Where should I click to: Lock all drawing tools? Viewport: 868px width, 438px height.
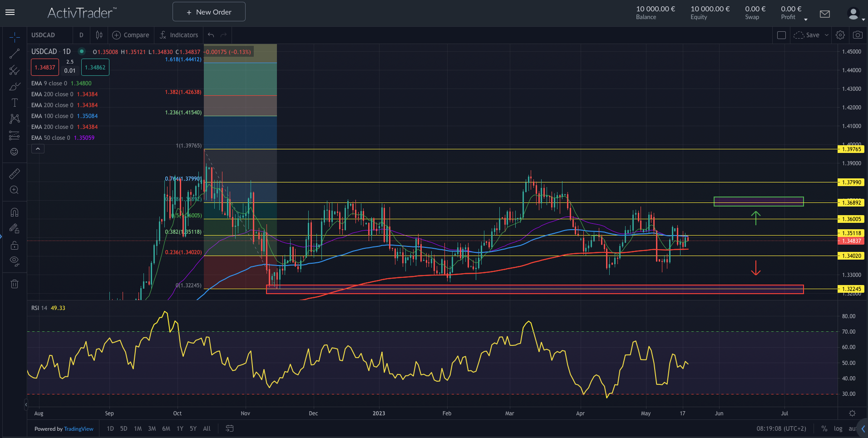pyautogui.click(x=15, y=245)
